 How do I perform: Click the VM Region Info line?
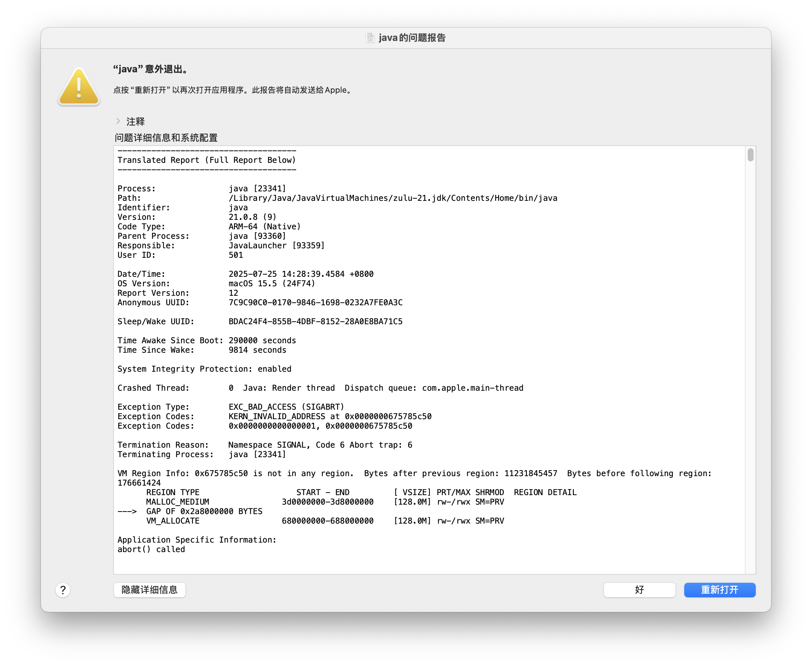click(x=414, y=478)
